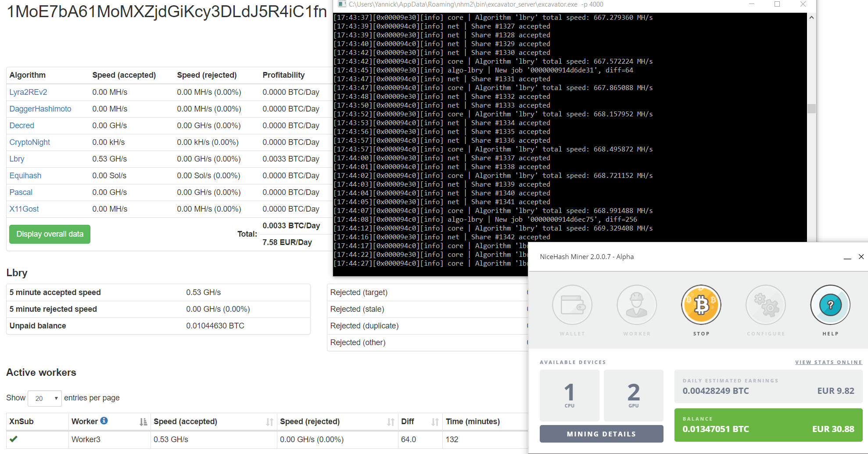
Task: Click the Worker3 cell
Action: click(x=109, y=440)
